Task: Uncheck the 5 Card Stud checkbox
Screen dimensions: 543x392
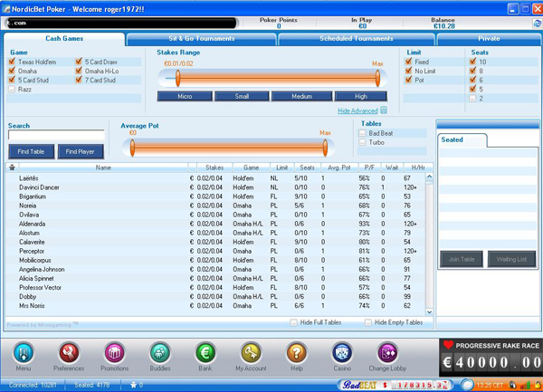Action: pos(12,80)
